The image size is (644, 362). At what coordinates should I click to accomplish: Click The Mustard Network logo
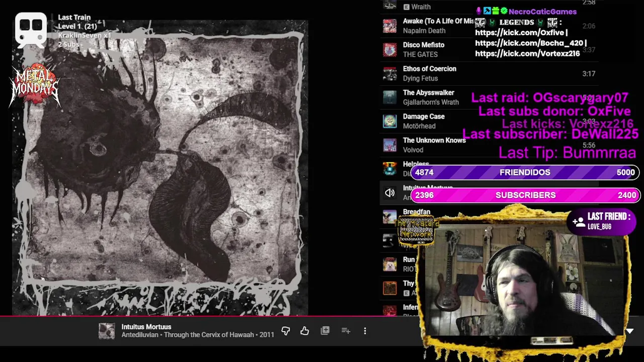(x=416, y=230)
